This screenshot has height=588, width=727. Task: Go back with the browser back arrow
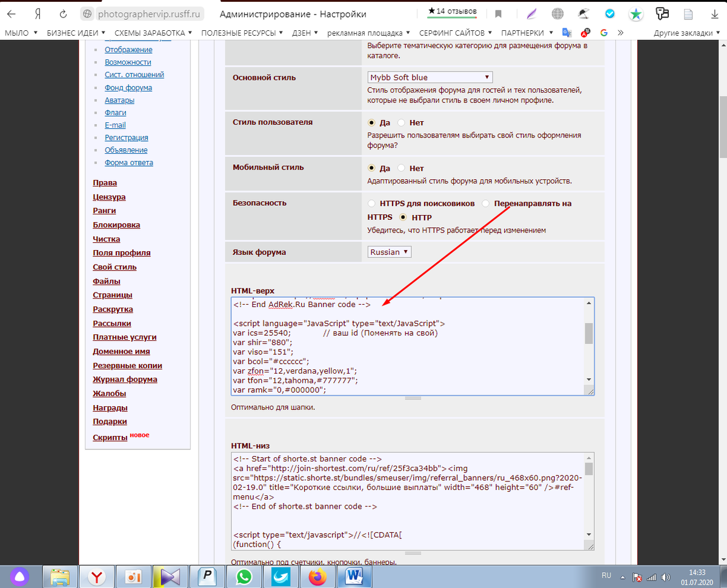12,13
